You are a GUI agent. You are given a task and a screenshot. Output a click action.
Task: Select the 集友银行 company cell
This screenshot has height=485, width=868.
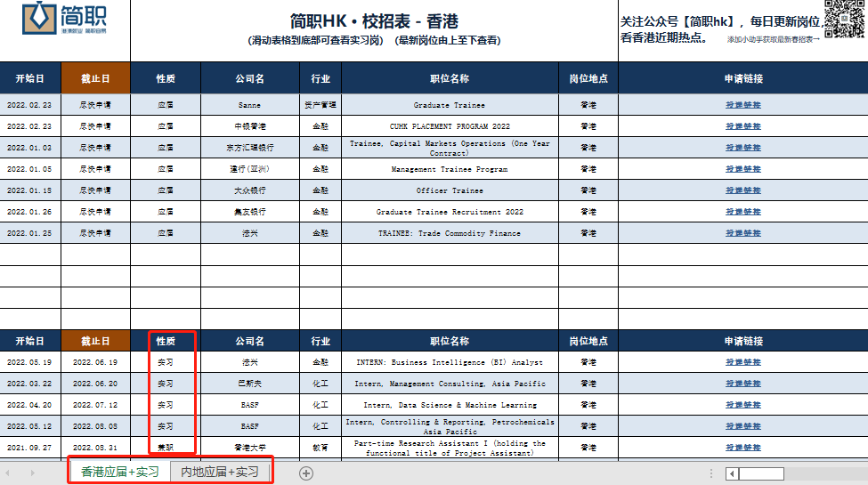[x=249, y=212]
